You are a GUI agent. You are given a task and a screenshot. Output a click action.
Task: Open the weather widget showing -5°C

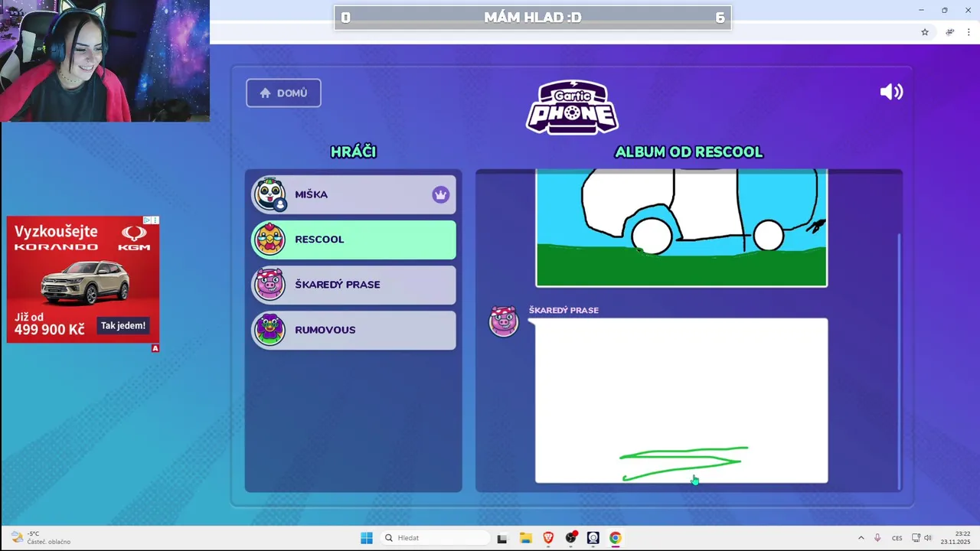41,538
